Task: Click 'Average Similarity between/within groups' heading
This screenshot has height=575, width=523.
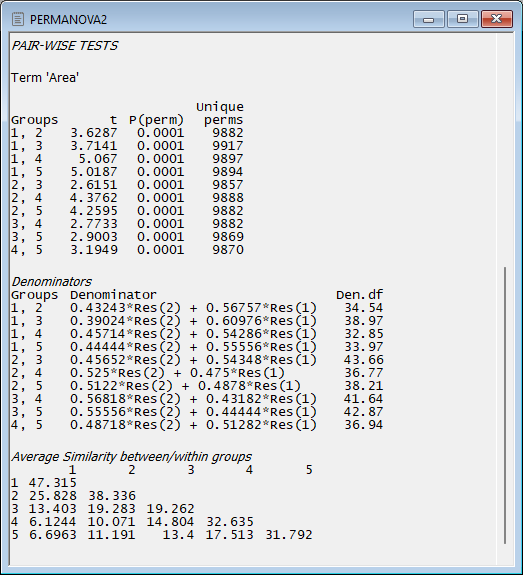Action: pyautogui.click(x=131, y=457)
